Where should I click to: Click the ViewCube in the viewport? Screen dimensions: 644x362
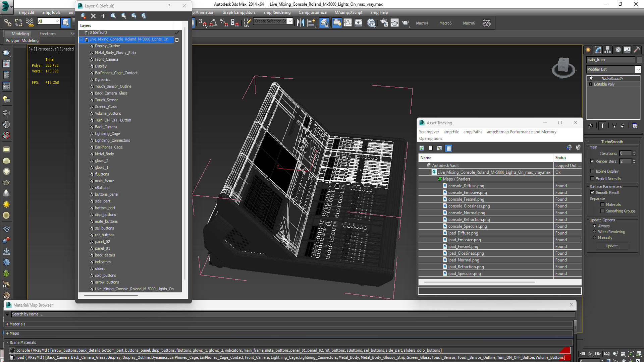coord(563,67)
